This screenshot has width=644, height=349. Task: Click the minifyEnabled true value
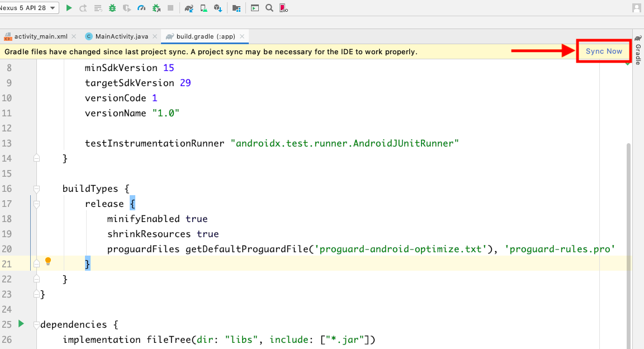196,219
